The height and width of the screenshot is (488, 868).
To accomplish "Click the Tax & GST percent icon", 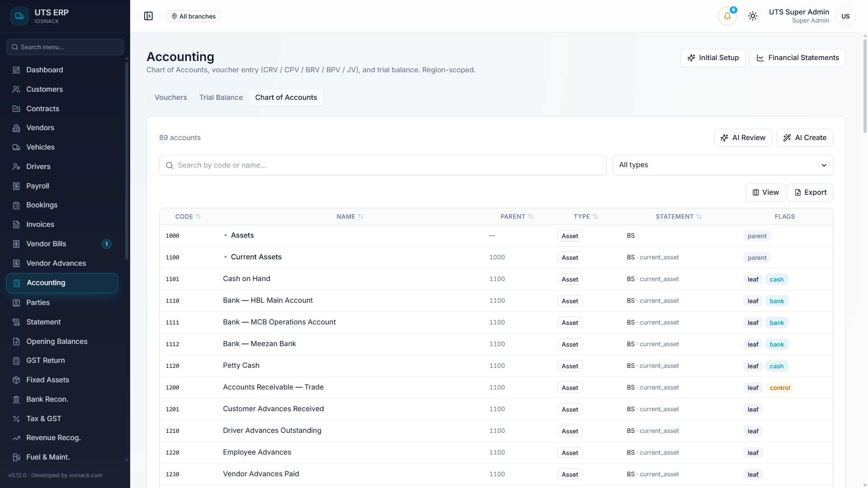I will coord(16,419).
